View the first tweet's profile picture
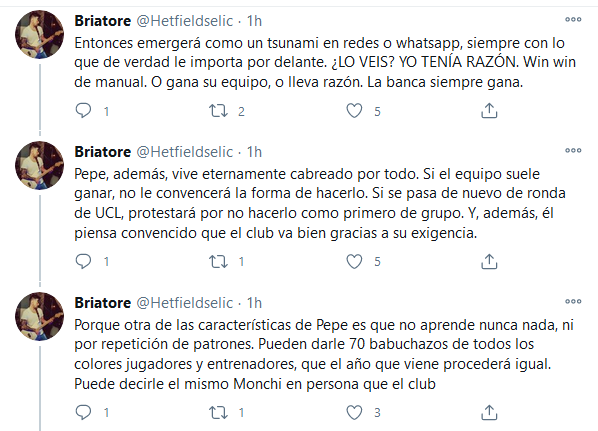This screenshot has width=598, height=431. tap(39, 34)
